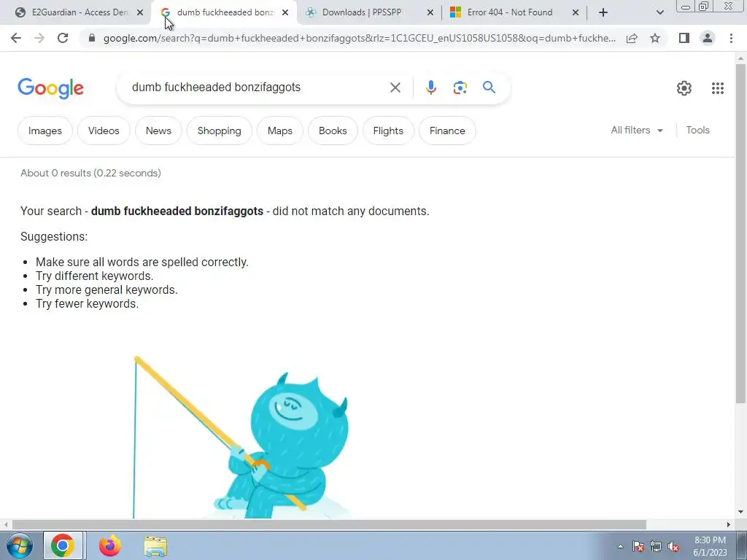Go to the Google logo homepage
747x560 pixels.
[50, 88]
